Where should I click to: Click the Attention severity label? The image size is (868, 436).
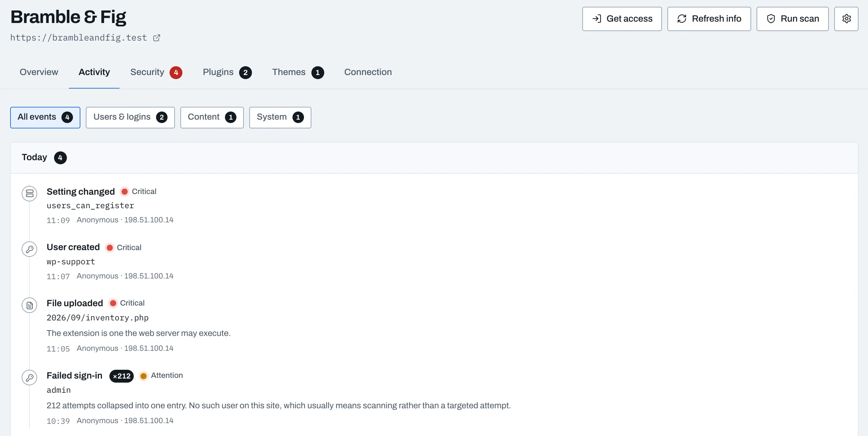click(167, 375)
